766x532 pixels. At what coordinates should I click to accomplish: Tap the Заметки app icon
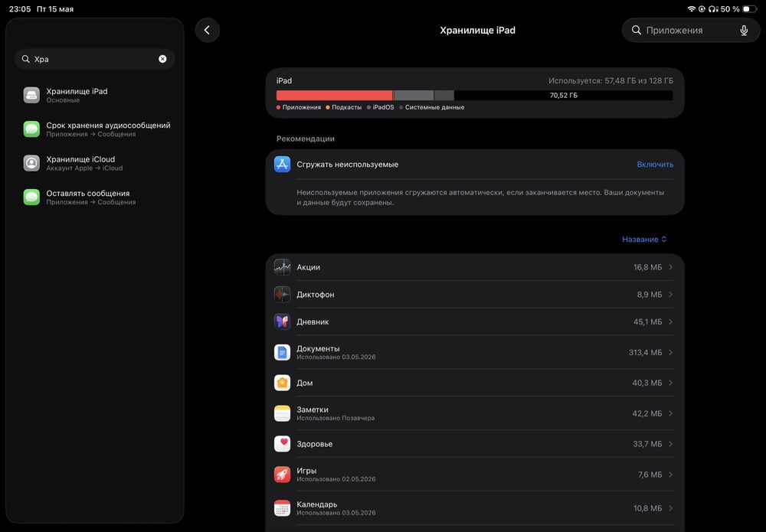pyautogui.click(x=283, y=413)
